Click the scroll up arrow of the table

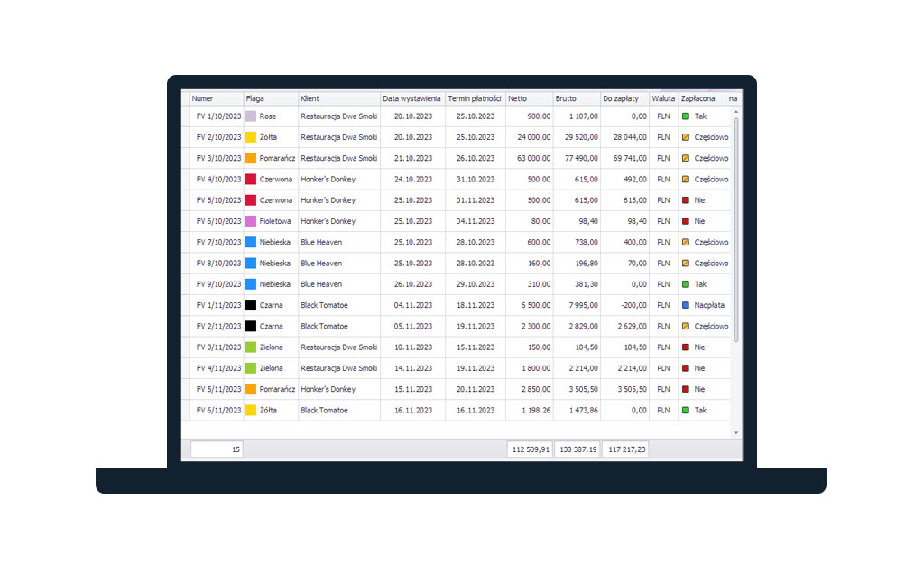click(x=735, y=111)
